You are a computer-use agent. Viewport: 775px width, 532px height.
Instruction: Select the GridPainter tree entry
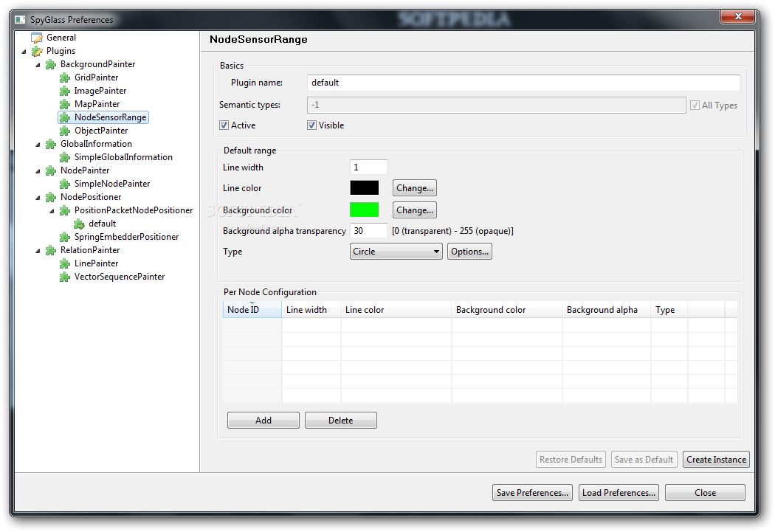pos(97,77)
